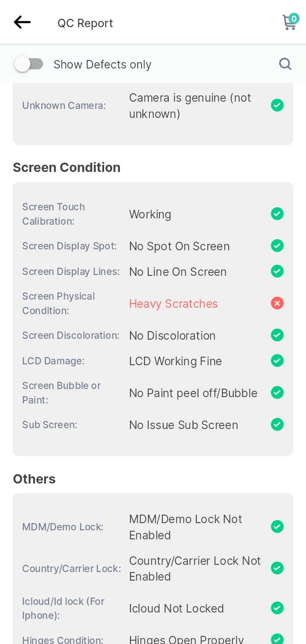The width and height of the screenshot is (306, 644).
Task: Tap the red cross next to Heavy Scratches
Action: click(x=277, y=303)
